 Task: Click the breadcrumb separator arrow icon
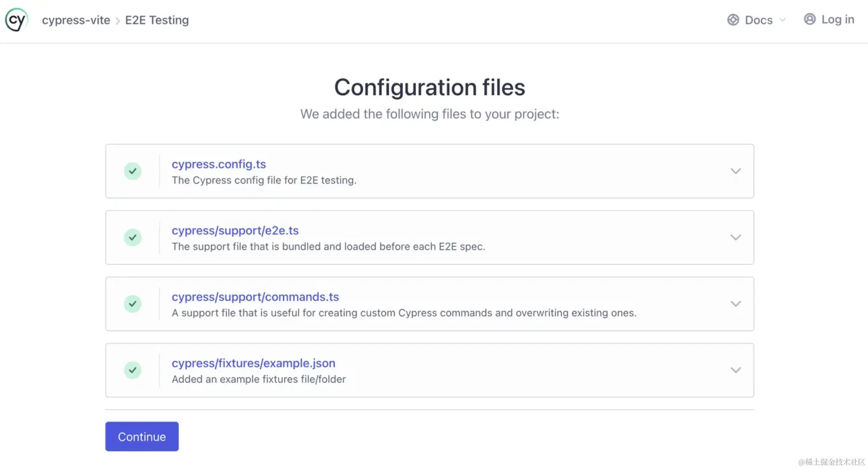pyautogui.click(x=118, y=21)
